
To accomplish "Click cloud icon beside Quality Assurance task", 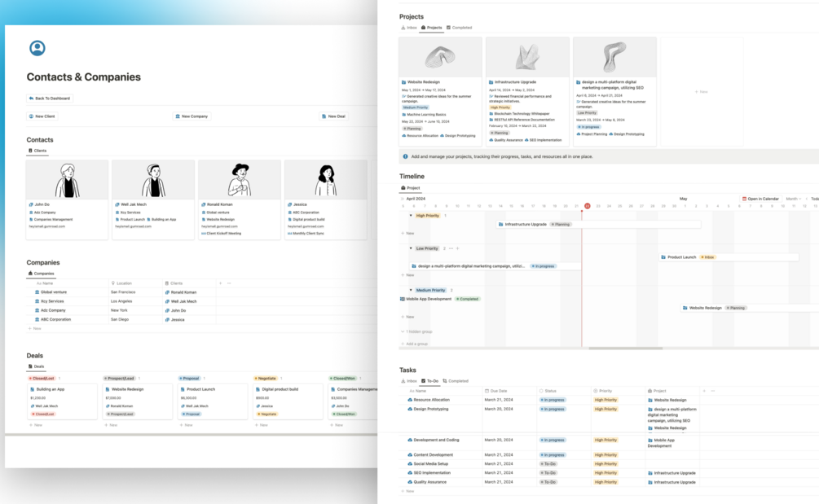I will pyautogui.click(x=410, y=482).
